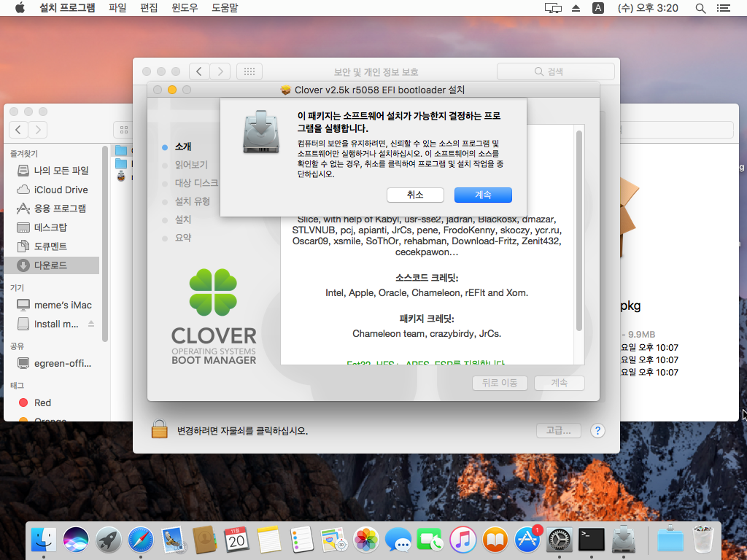The height and width of the screenshot is (560, 747).
Task: Open Contacts from the Dock
Action: (x=205, y=540)
